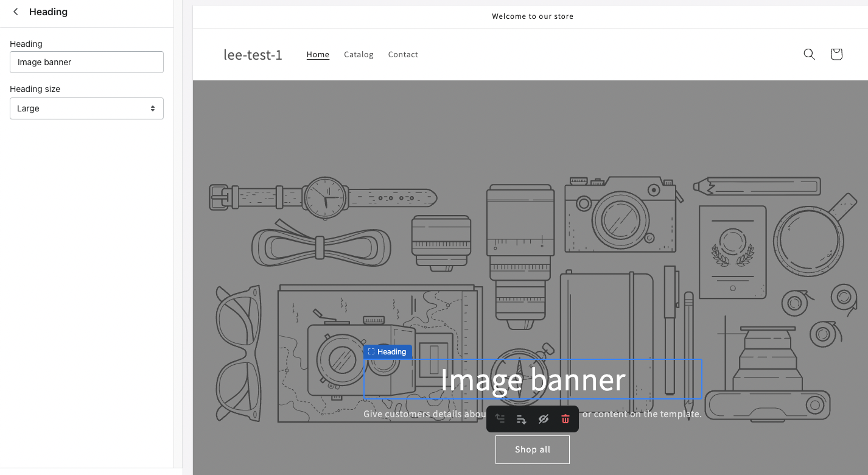868x475 pixels.
Task: Open the storefront search icon
Action: coord(809,54)
